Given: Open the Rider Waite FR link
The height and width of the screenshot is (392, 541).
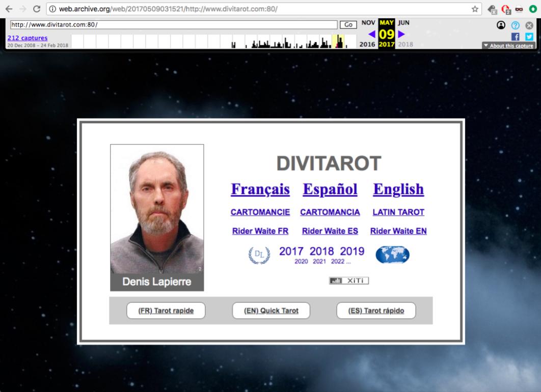Looking at the screenshot, I should point(260,231).
